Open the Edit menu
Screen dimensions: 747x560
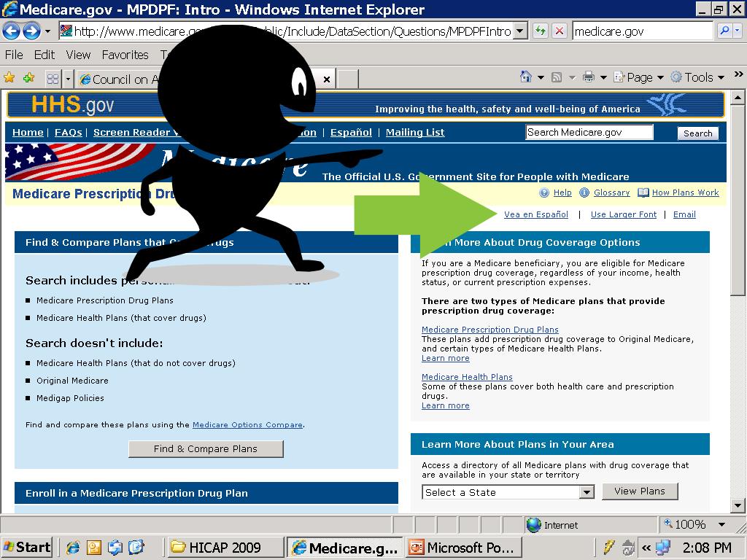tap(44, 55)
